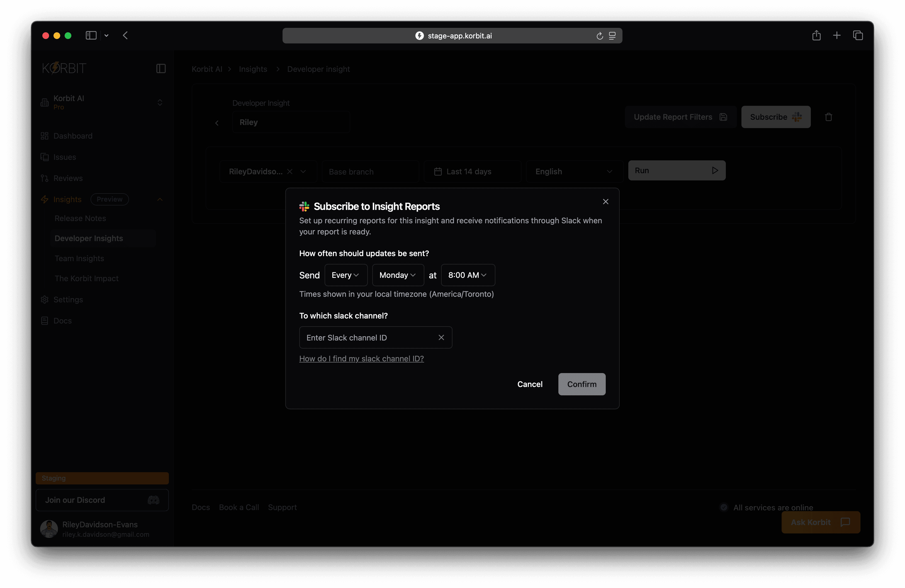Open Safari reader view icon
The height and width of the screenshot is (588, 905).
(612, 36)
